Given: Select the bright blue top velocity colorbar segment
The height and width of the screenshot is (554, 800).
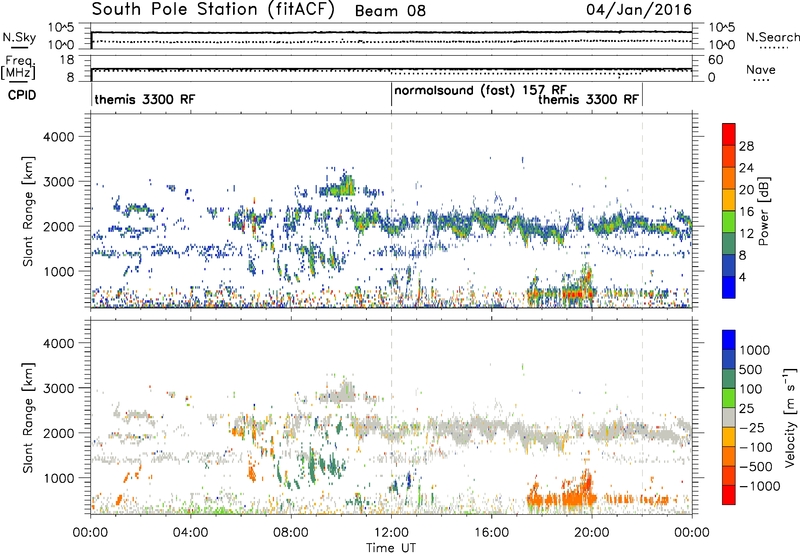Looking at the screenshot, I should (729, 340).
